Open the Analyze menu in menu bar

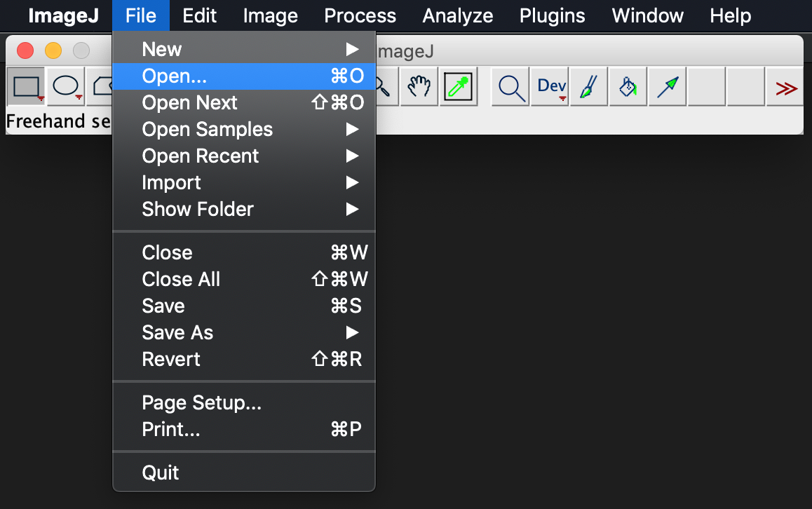tap(457, 15)
